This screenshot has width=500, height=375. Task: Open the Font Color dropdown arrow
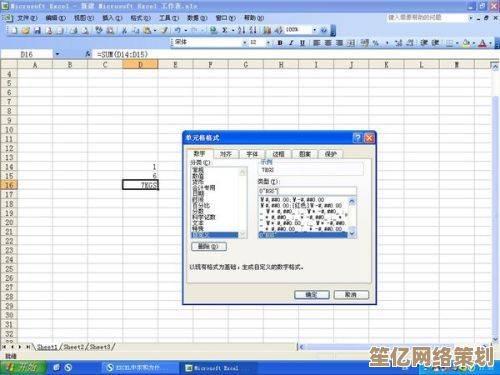tap(490, 43)
